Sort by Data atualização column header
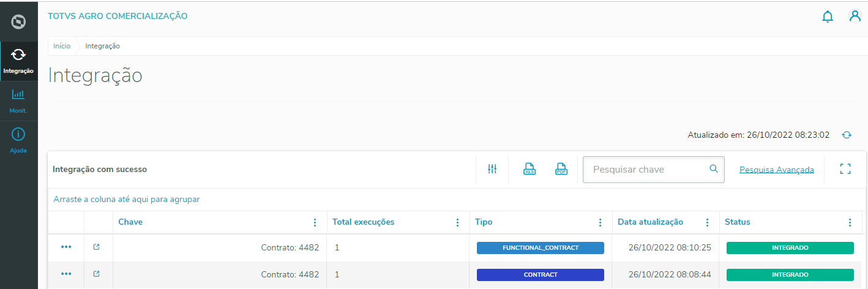 [x=651, y=222]
